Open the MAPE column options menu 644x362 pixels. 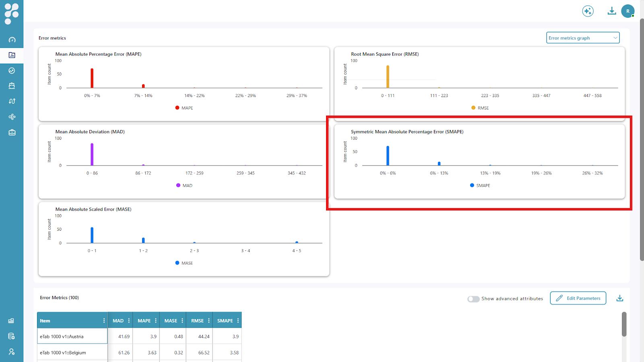click(156, 321)
